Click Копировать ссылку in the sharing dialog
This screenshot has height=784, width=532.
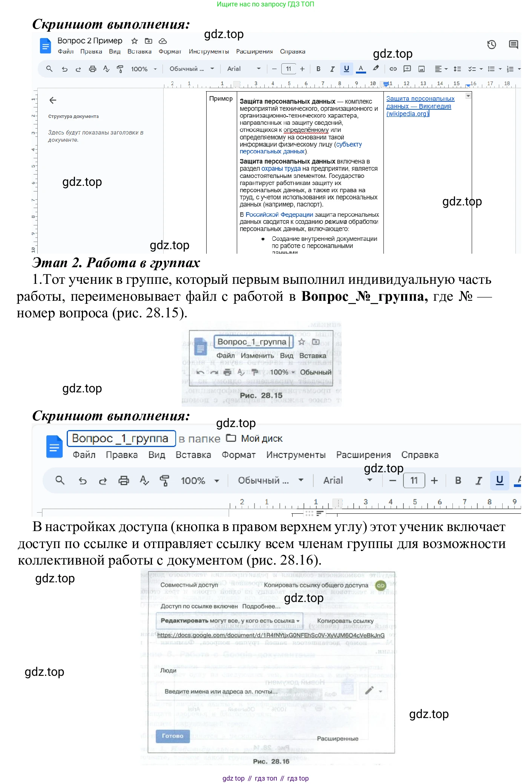345,621
